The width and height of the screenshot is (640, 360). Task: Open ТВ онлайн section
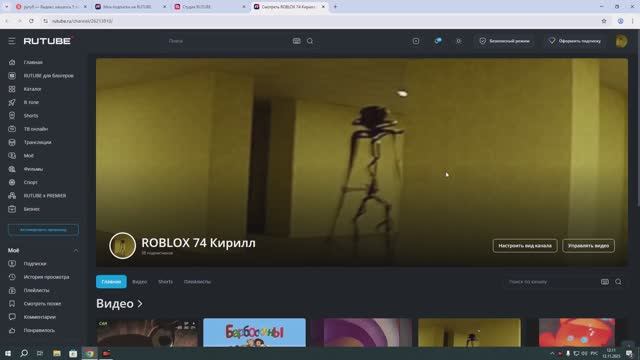36,129
